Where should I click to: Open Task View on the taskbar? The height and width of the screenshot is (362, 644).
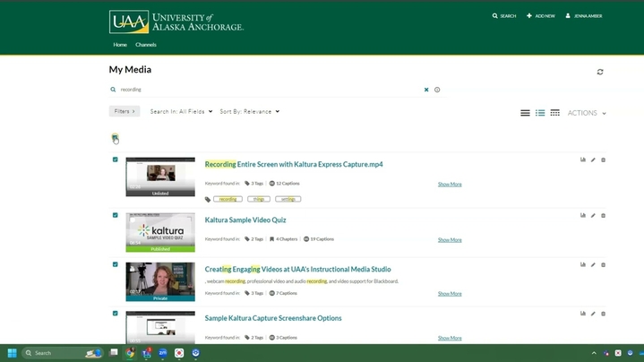[x=114, y=352]
